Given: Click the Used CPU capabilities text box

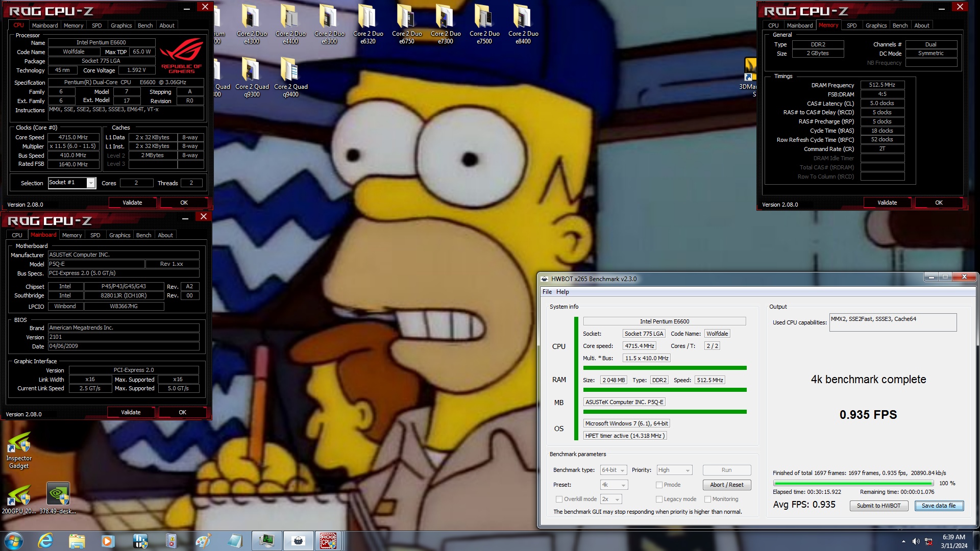Looking at the screenshot, I should (x=893, y=322).
